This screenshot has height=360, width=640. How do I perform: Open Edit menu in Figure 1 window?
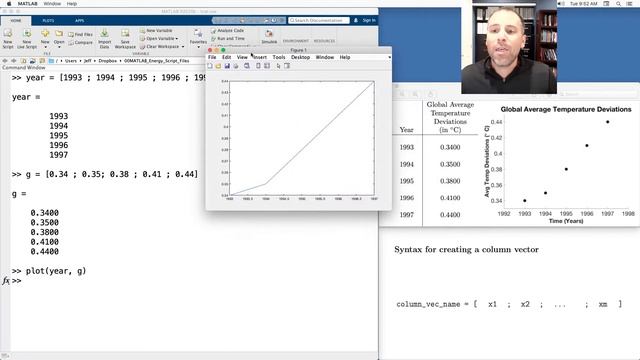227,58
